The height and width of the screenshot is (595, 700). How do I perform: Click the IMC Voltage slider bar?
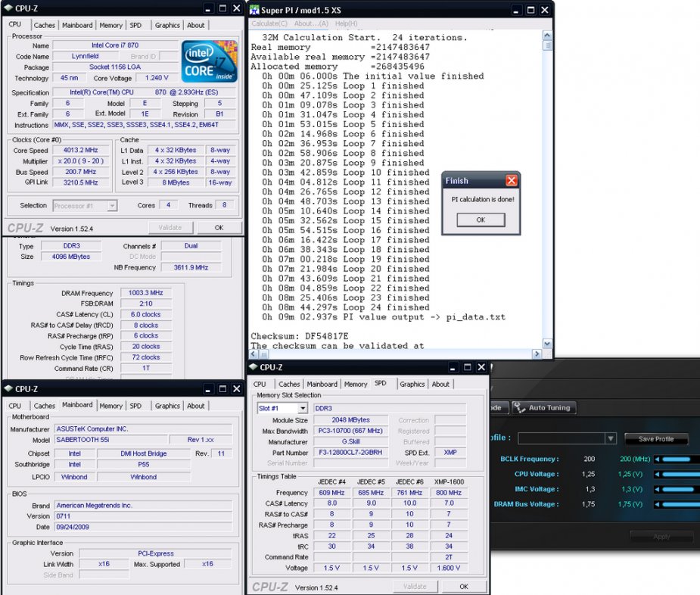[680, 489]
